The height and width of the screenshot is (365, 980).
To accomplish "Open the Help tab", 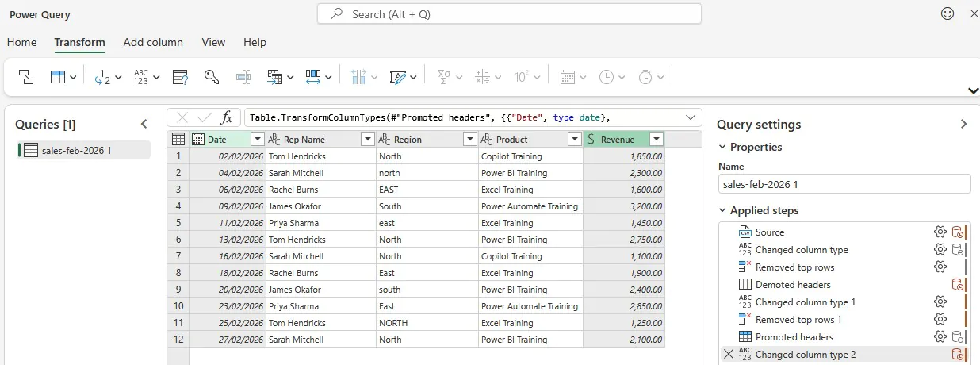I will [x=255, y=42].
